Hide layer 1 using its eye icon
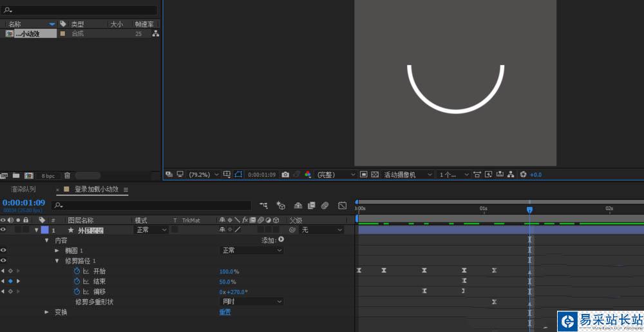This screenshot has width=644, height=332. [x=3, y=229]
